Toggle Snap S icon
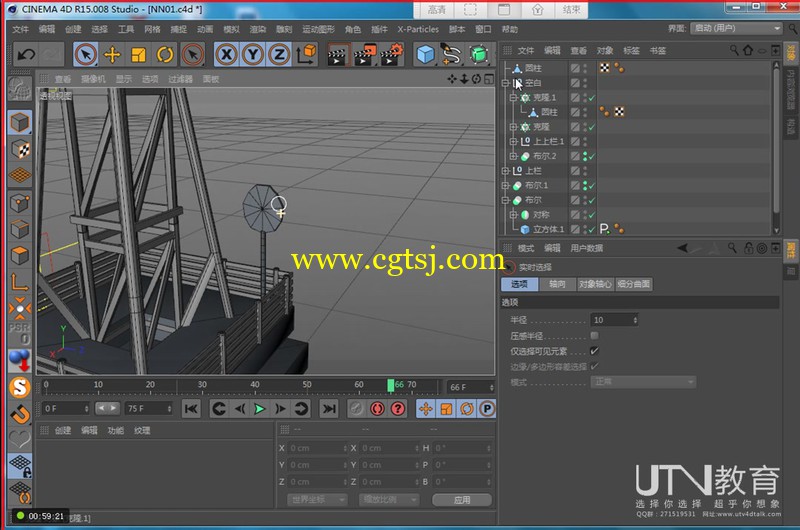The image size is (800, 530). point(20,387)
